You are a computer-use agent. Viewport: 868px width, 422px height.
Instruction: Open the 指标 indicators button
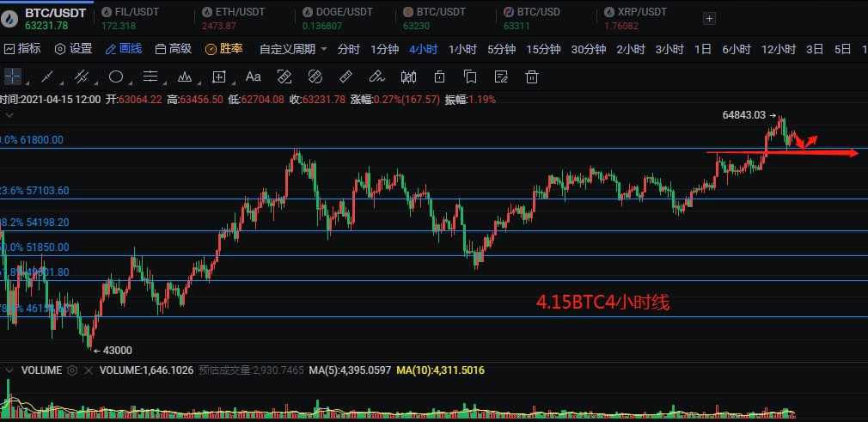coord(22,49)
